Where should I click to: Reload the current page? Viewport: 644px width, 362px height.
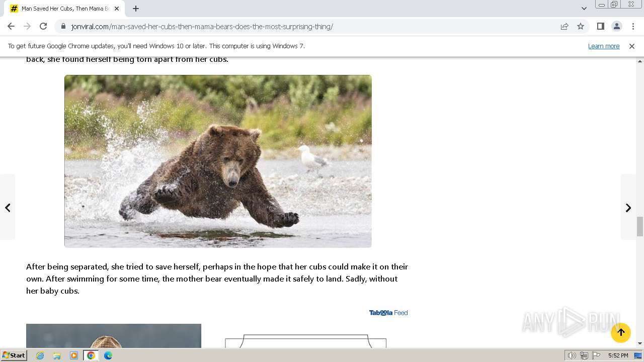click(43, 26)
